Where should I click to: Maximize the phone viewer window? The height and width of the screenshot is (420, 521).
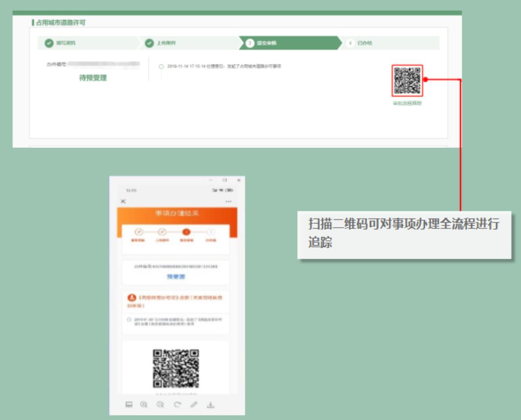[225, 180]
